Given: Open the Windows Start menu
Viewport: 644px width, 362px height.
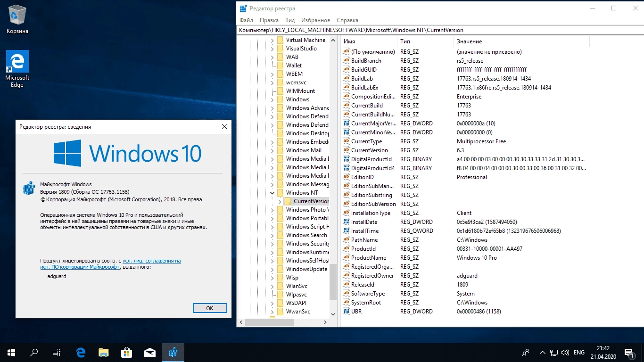Looking at the screenshot, I should tap(11, 352).
